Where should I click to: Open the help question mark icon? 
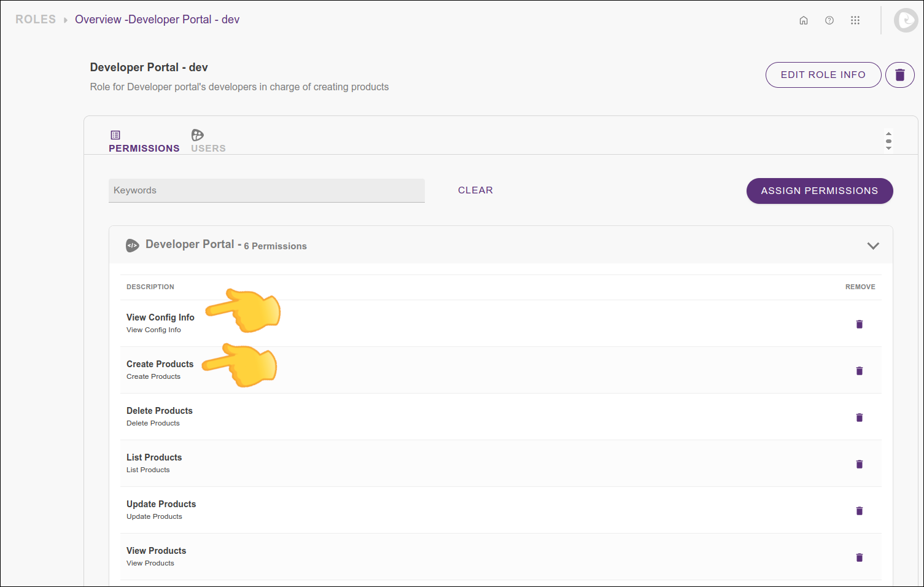pyautogui.click(x=829, y=20)
